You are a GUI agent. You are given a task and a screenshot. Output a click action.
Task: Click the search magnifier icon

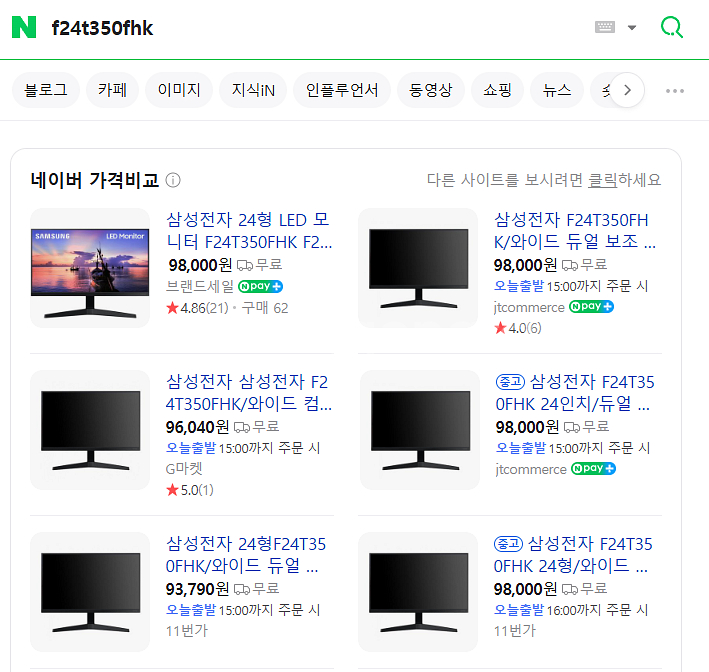tap(671, 27)
